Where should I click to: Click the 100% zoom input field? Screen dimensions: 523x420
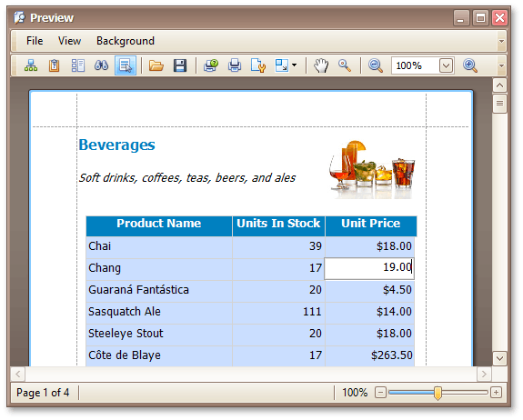pyautogui.click(x=416, y=65)
